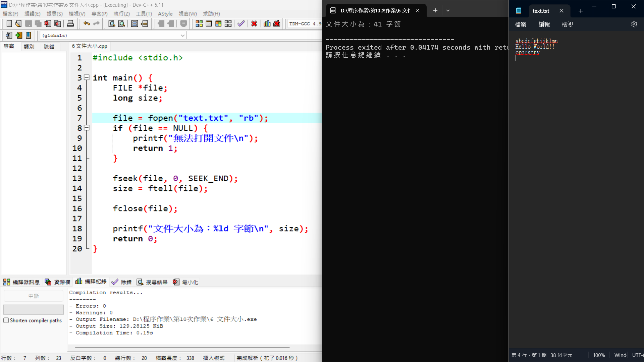Click the Profile analysis bar chart icon

tap(267, 24)
